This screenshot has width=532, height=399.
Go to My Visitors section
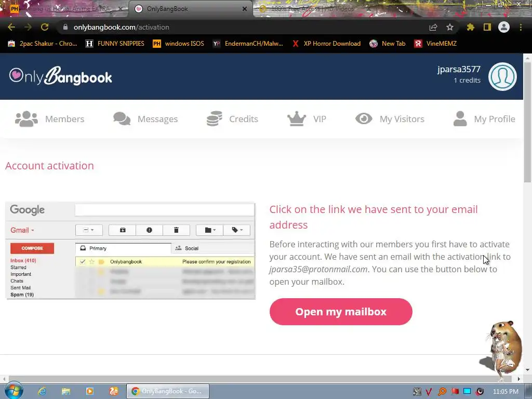point(402,119)
